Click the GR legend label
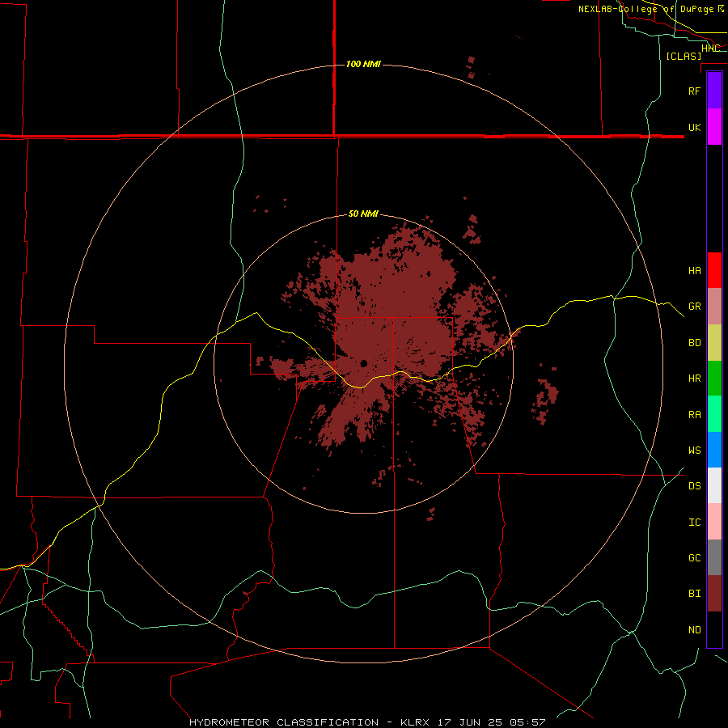Viewport: 728px width, 728px height. (x=694, y=307)
